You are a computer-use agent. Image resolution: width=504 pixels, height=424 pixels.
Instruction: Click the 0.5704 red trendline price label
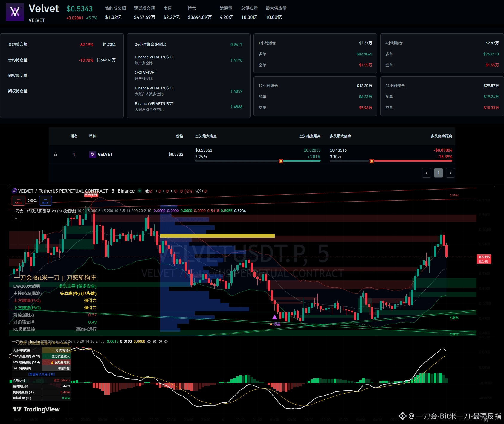[454, 196]
